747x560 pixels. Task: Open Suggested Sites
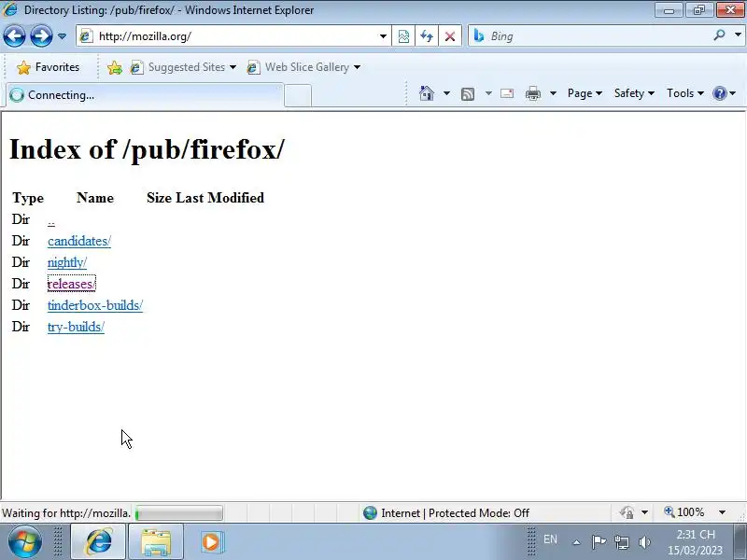click(183, 67)
